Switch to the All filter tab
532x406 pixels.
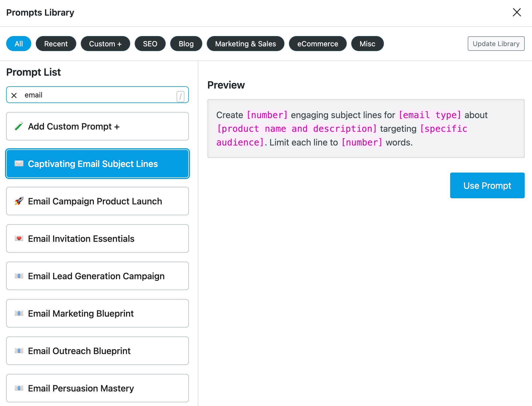[18, 44]
